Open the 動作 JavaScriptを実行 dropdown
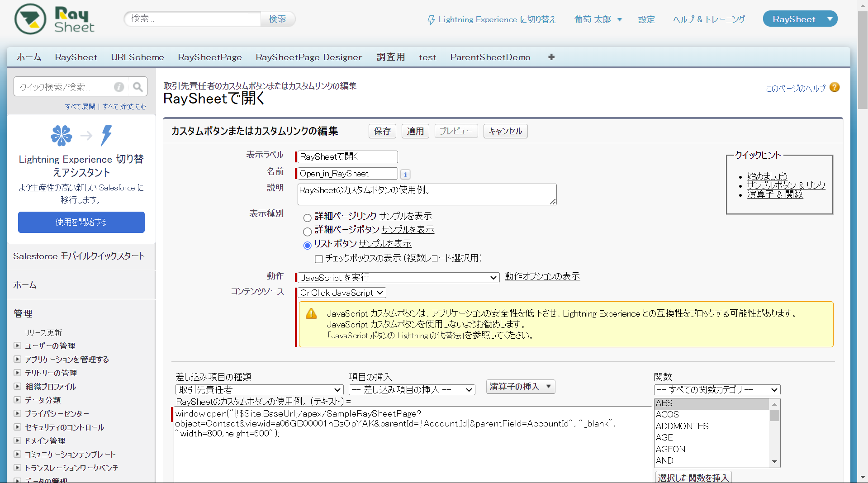The width and height of the screenshot is (868, 483). tap(398, 278)
